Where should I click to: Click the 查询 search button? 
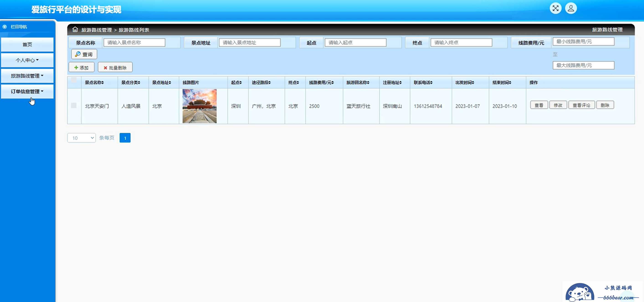[x=84, y=54]
